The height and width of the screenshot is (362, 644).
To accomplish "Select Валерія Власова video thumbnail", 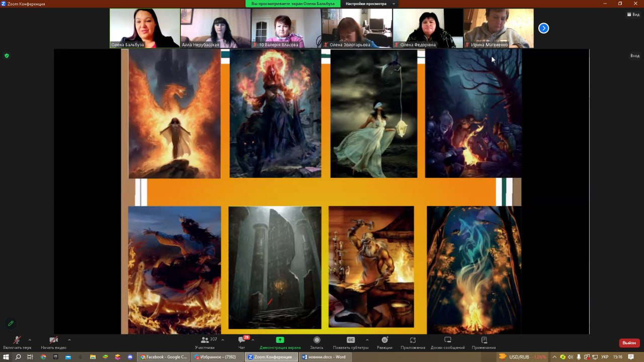I will [286, 28].
